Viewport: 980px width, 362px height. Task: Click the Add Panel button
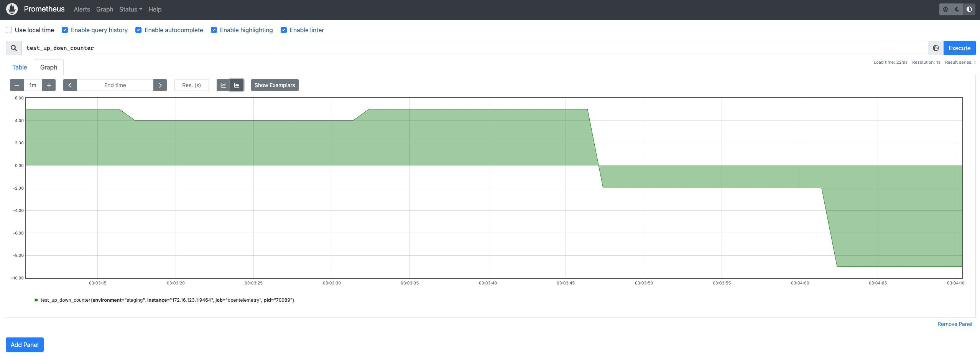click(25, 345)
